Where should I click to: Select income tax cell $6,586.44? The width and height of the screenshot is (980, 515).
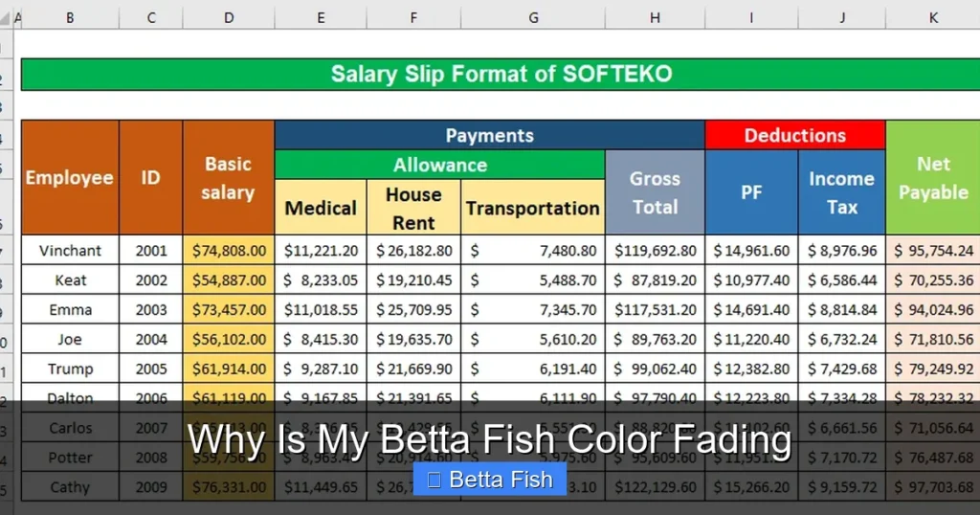(x=842, y=280)
